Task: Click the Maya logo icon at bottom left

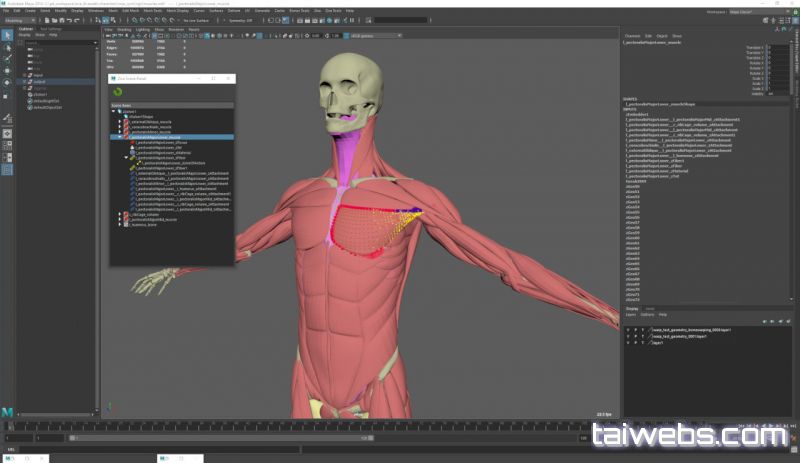Action: click(8, 412)
